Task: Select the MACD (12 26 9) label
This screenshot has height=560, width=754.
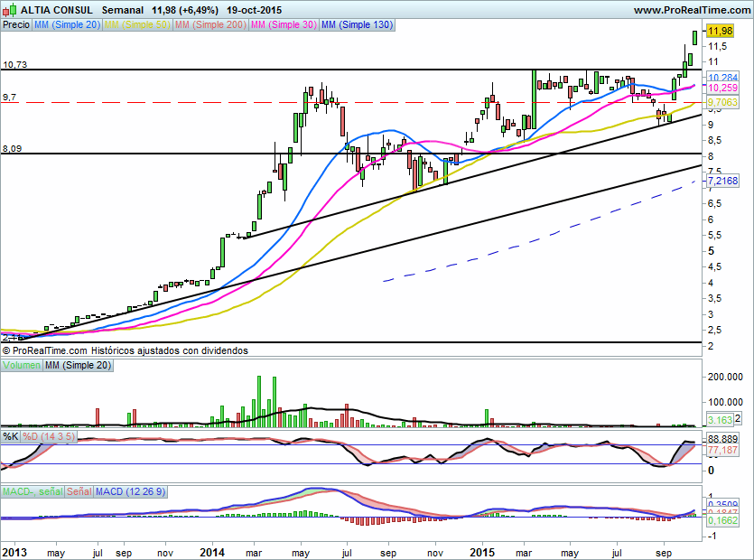Action: tap(130, 491)
